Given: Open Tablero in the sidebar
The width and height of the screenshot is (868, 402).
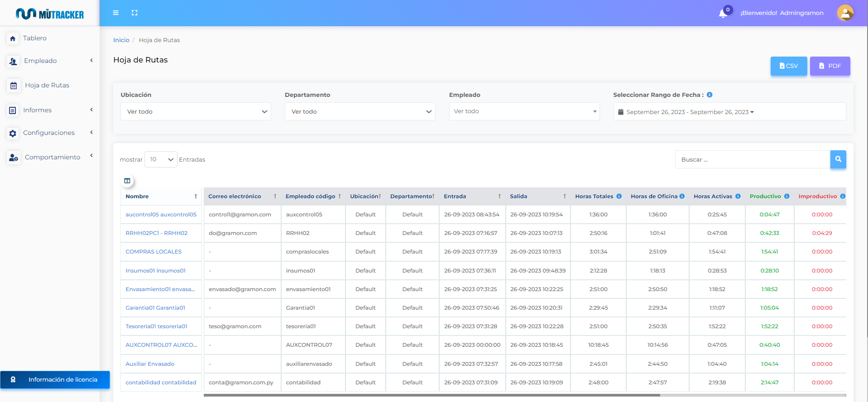Looking at the screenshot, I should [35, 38].
